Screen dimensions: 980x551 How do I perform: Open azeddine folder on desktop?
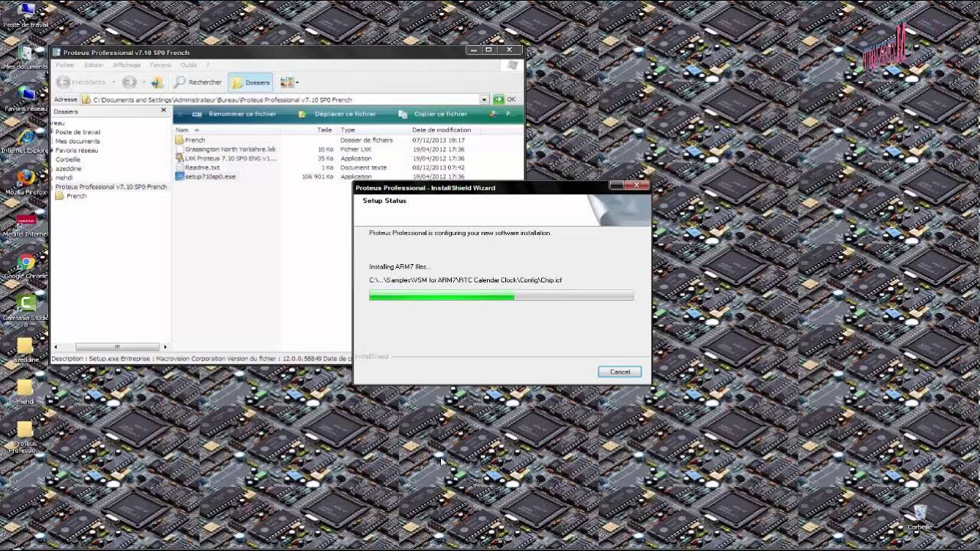click(25, 350)
